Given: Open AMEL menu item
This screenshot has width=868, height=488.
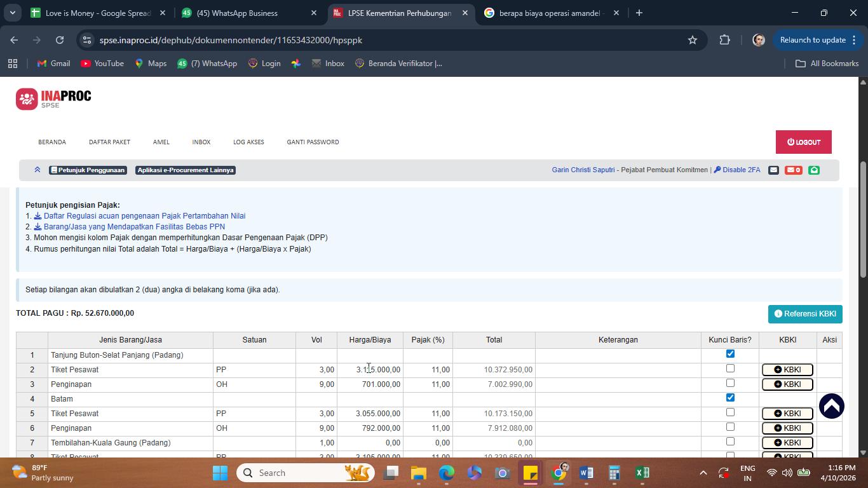Looking at the screenshot, I should (x=161, y=142).
